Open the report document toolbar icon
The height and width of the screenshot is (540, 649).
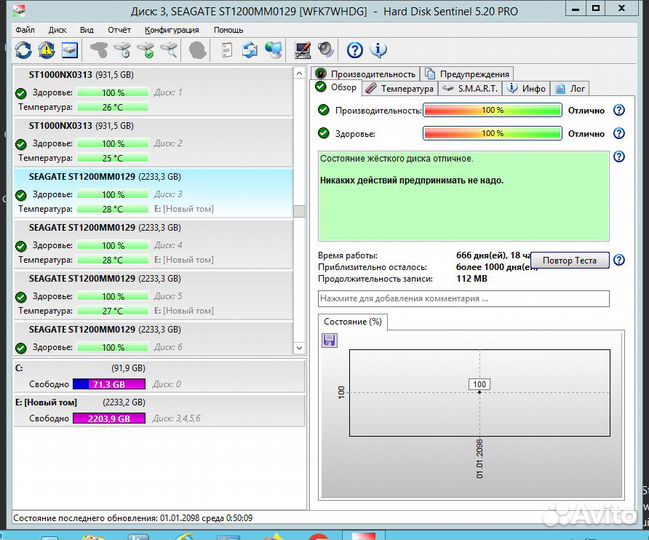click(226, 50)
